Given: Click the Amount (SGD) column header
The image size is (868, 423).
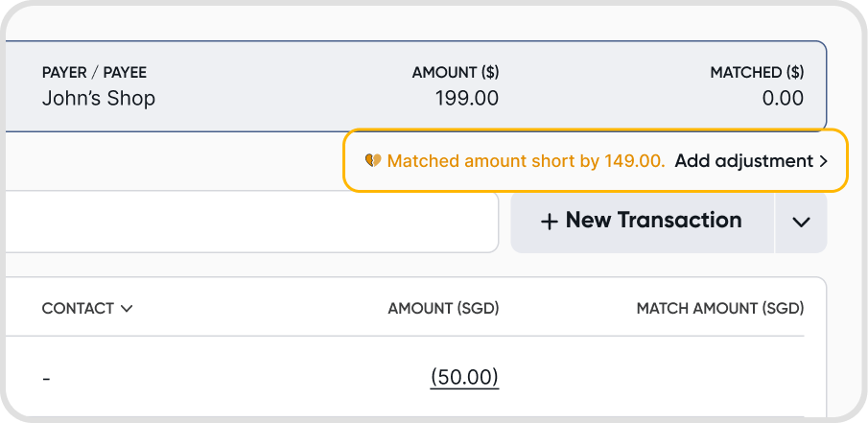Looking at the screenshot, I should (443, 309).
